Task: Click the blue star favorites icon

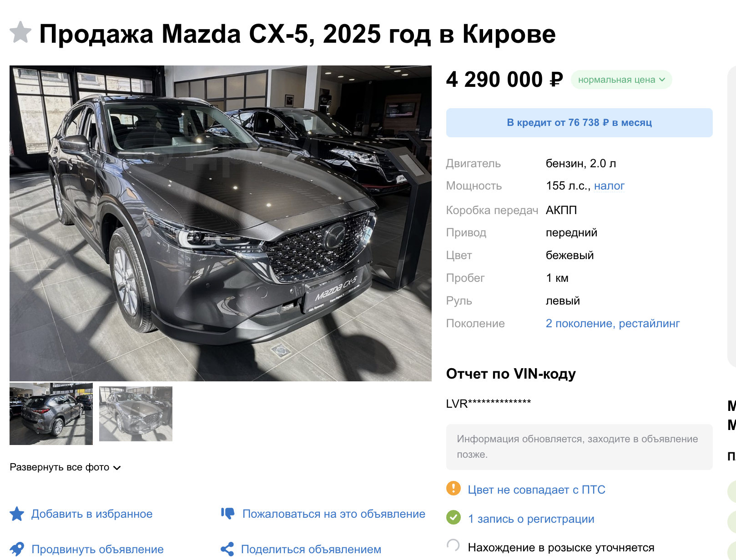Action: click(17, 514)
